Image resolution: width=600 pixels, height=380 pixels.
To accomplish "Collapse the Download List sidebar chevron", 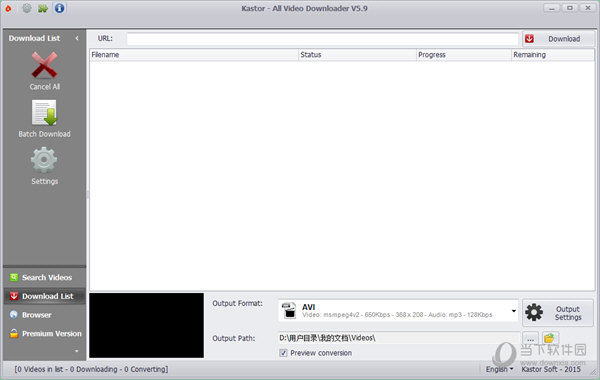I will tap(77, 38).
